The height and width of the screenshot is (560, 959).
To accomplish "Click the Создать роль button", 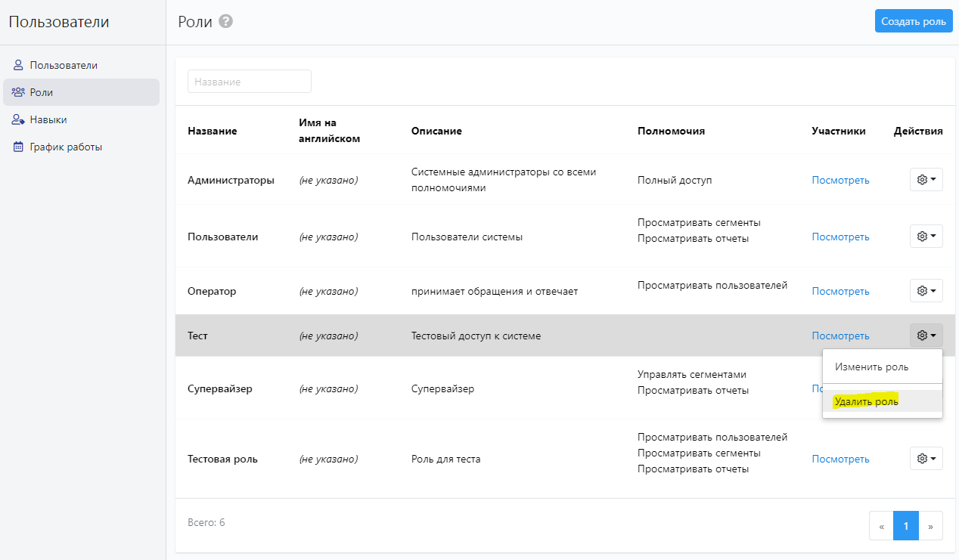I will [914, 21].
